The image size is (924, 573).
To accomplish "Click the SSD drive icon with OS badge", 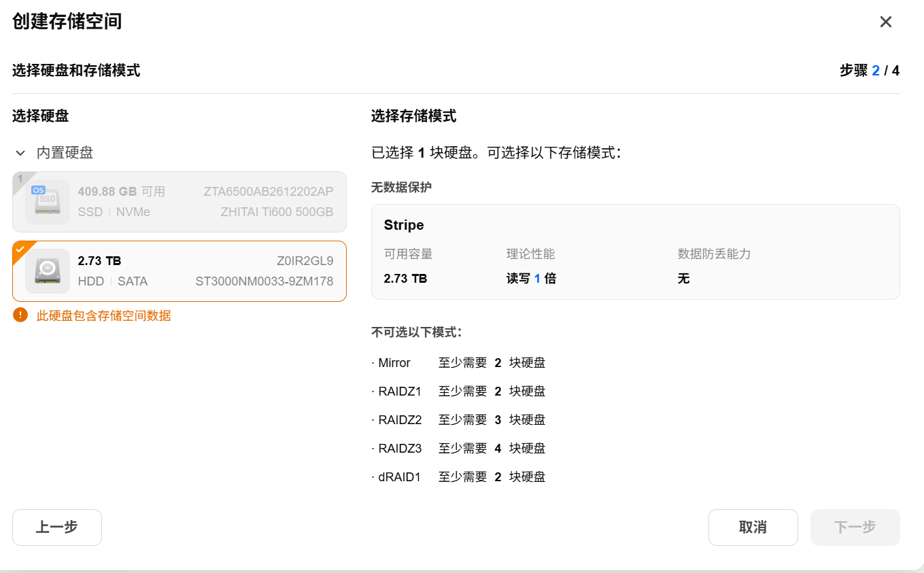I will [48, 202].
